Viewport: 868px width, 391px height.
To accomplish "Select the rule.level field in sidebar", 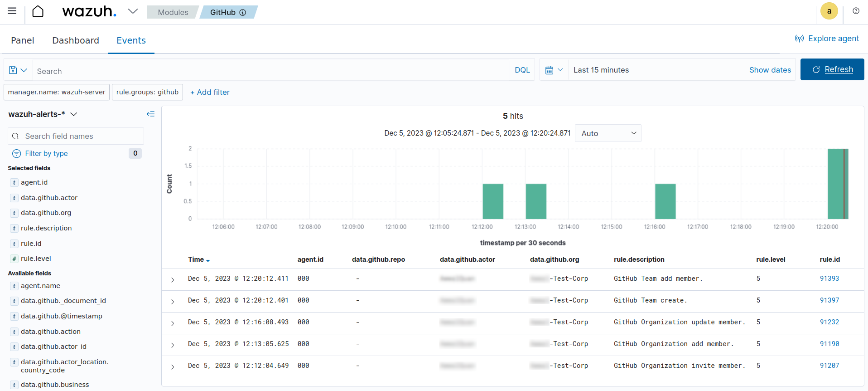I will point(36,259).
